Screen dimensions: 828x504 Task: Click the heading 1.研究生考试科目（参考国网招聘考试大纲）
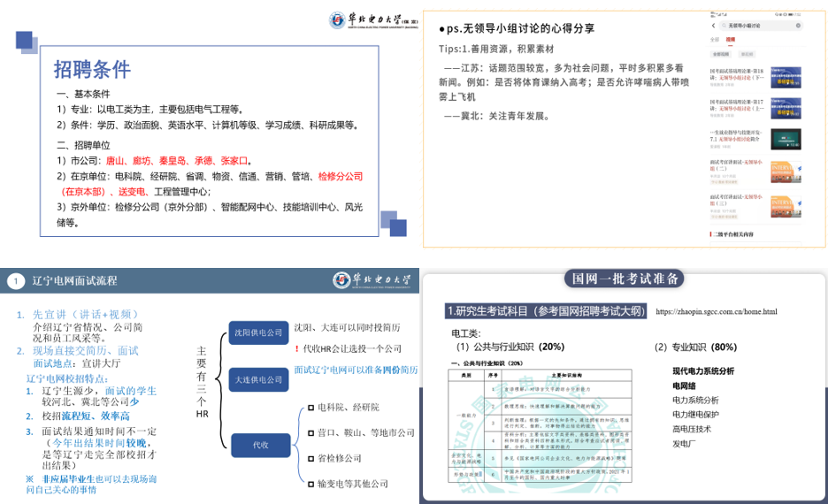(x=546, y=311)
